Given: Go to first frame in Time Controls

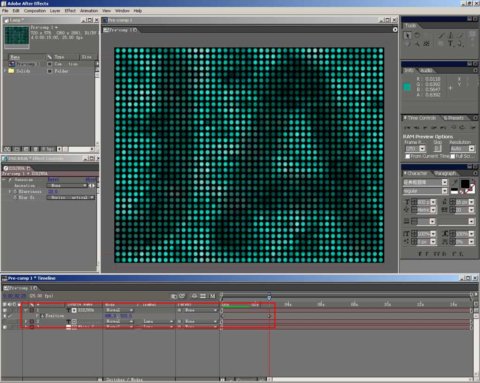Looking at the screenshot, I should coord(407,127).
